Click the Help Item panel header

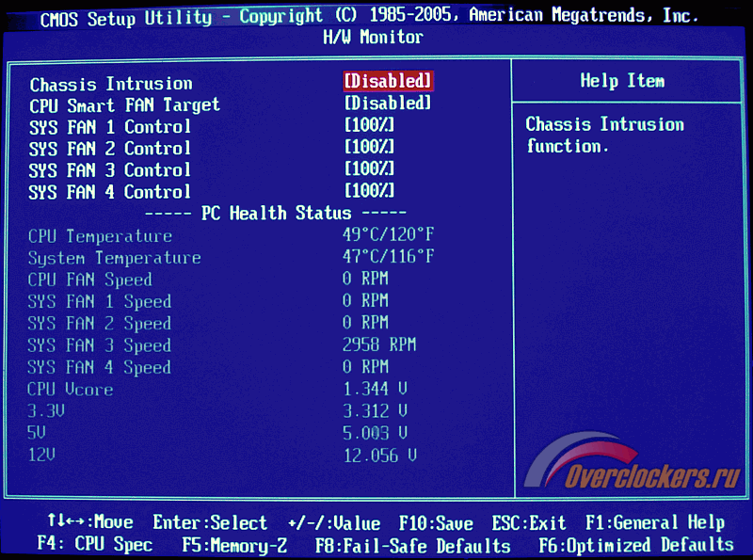click(623, 81)
